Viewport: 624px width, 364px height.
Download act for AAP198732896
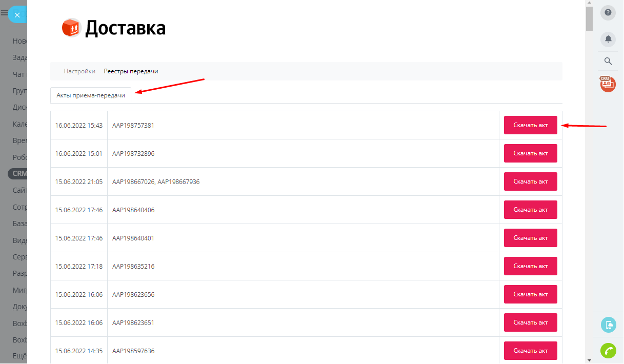click(x=531, y=153)
